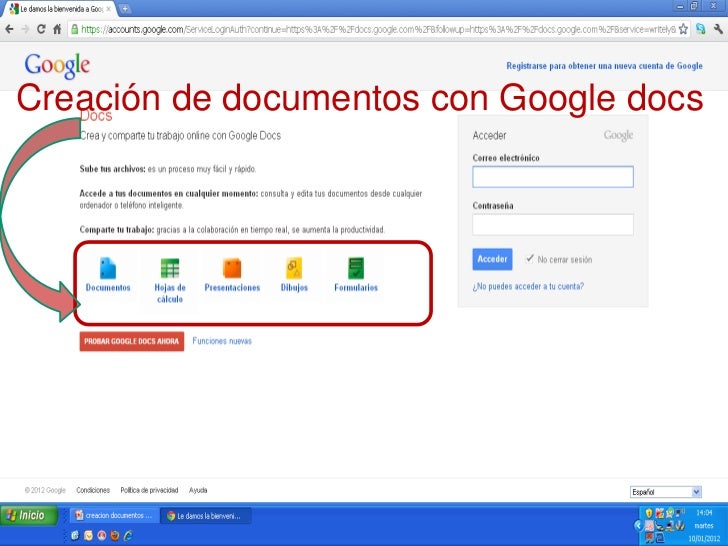Click the browser forward arrow
This screenshot has height=546, width=728.
[25, 29]
